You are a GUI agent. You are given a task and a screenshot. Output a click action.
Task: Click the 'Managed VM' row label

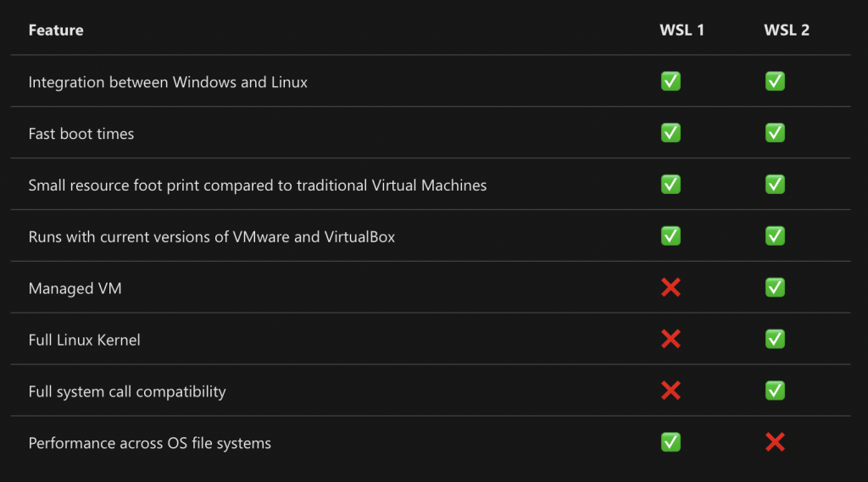[x=75, y=288]
